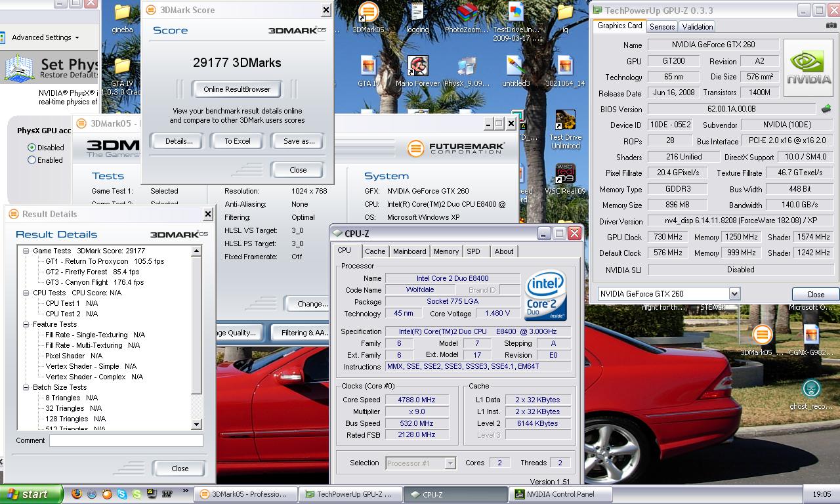Switch to 3DMark05 taskbar button
This screenshot has height=504, width=840.
tap(247, 494)
